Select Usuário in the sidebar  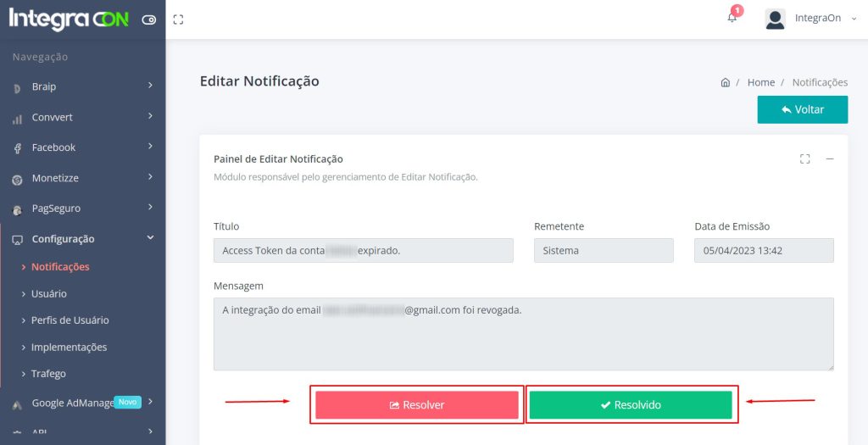pyautogui.click(x=48, y=293)
